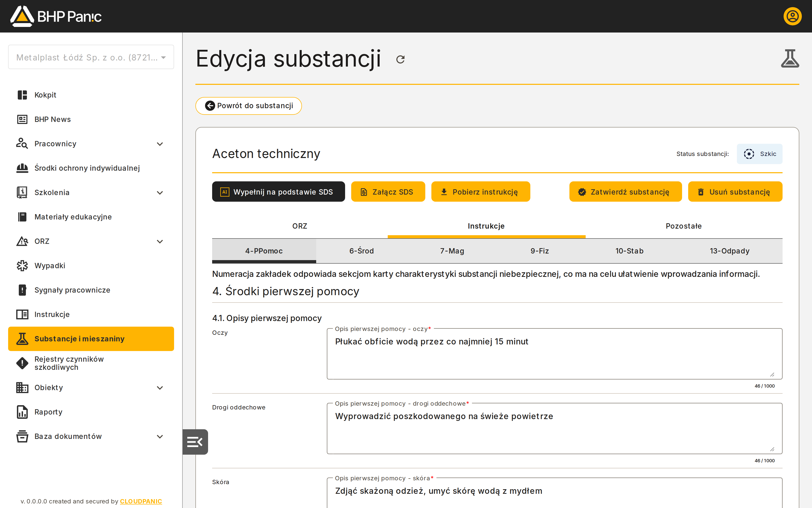Expand the Baza dokumentów submenu chevron
This screenshot has width=812, height=508.
160,436
